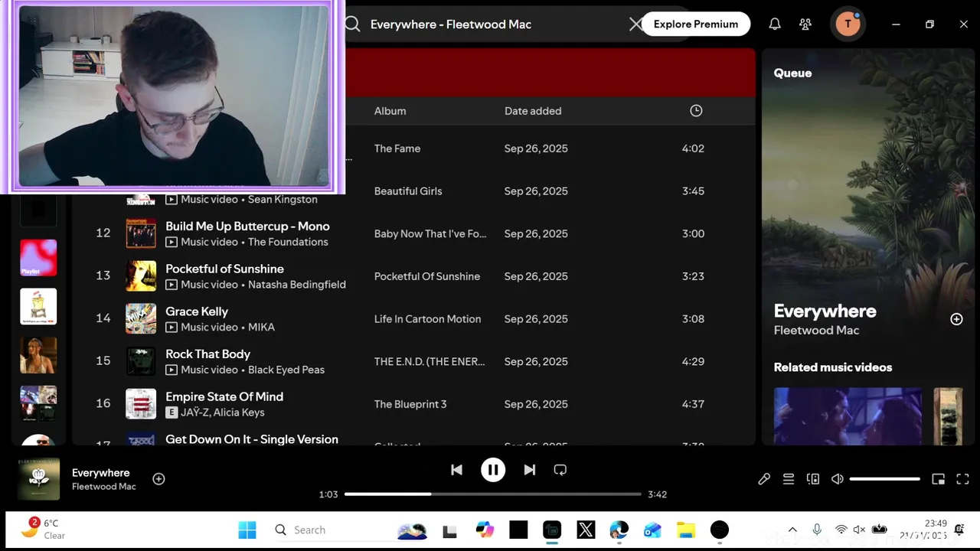This screenshot has width=980, height=551.
Task: Open the miniplayer
Action: (x=939, y=479)
